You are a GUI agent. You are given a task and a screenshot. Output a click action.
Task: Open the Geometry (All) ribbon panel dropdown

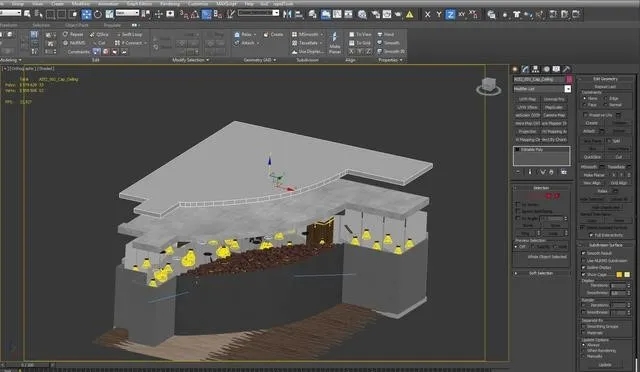tap(260, 60)
